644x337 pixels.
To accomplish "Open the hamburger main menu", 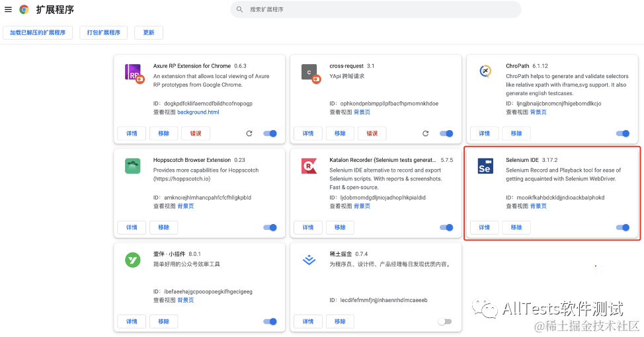I will 8,9.
